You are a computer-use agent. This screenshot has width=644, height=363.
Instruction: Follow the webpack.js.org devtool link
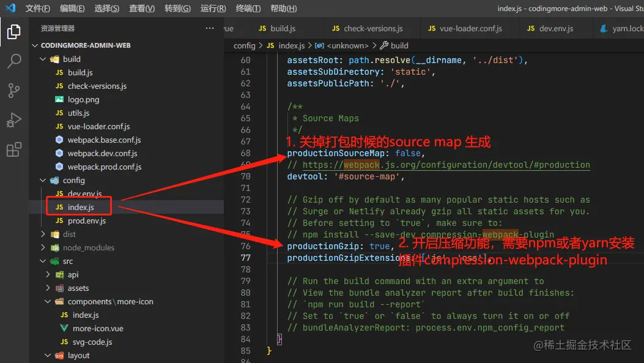click(446, 165)
